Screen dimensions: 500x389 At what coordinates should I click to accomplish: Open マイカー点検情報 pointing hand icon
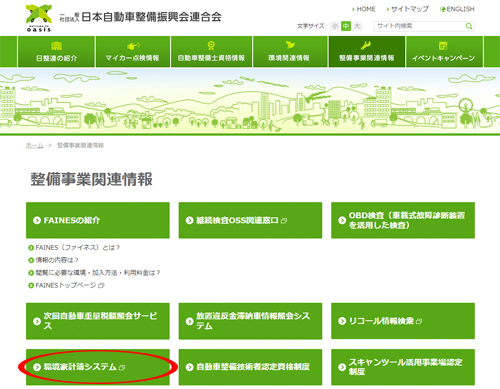pyautogui.click(x=133, y=46)
